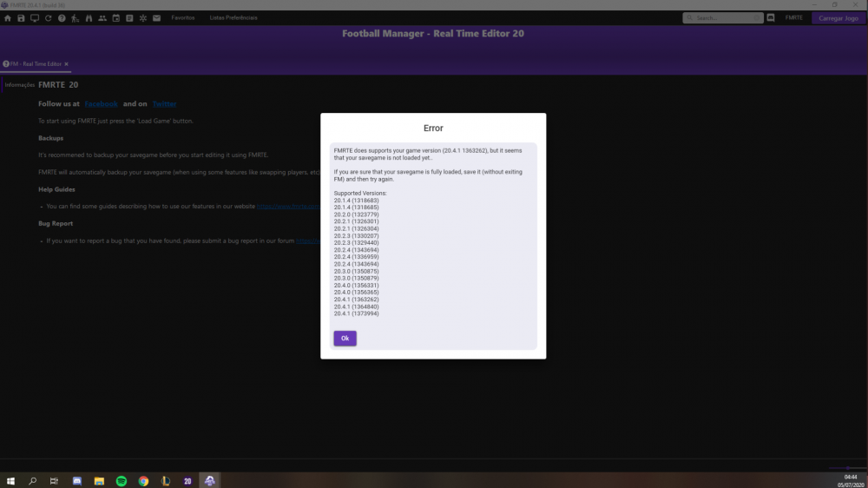
Task: Click the binoculars scout icon
Action: pos(89,18)
